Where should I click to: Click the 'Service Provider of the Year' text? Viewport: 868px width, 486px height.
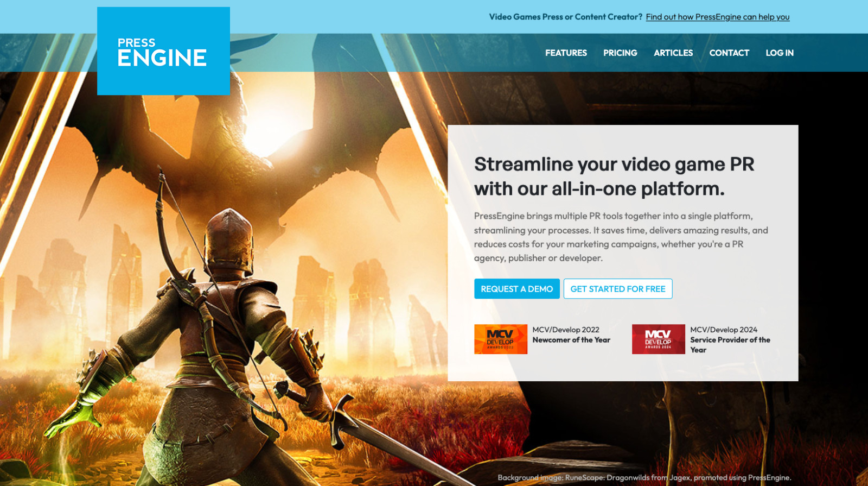[x=730, y=340]
